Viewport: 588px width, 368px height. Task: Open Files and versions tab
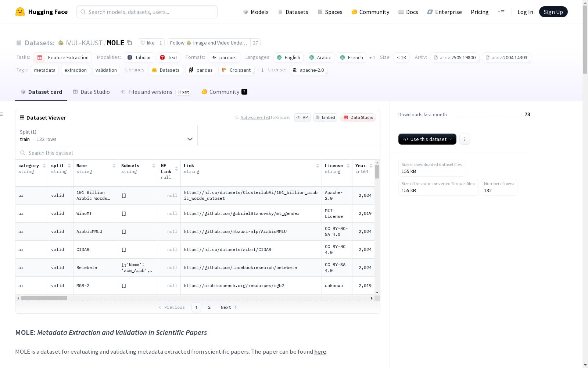click(x=155, y=92)
